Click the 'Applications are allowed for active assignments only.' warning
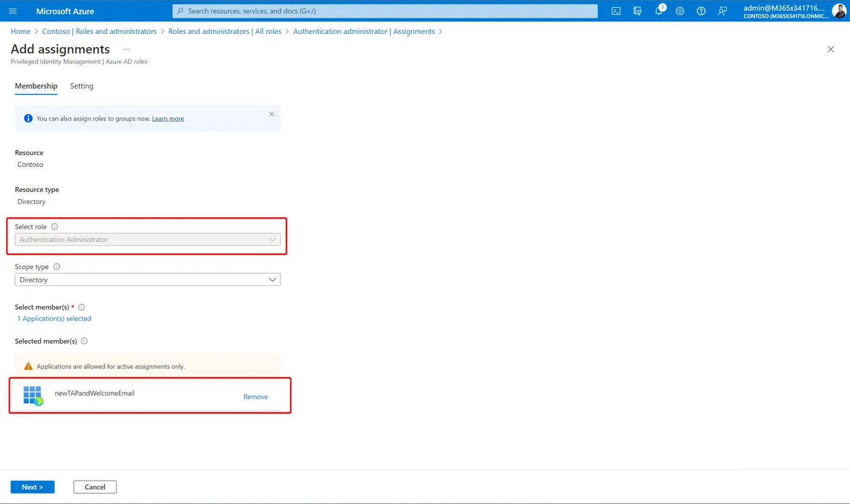Image resolution: width=850 pixels, height=504 pixels. tap(110, 366)
